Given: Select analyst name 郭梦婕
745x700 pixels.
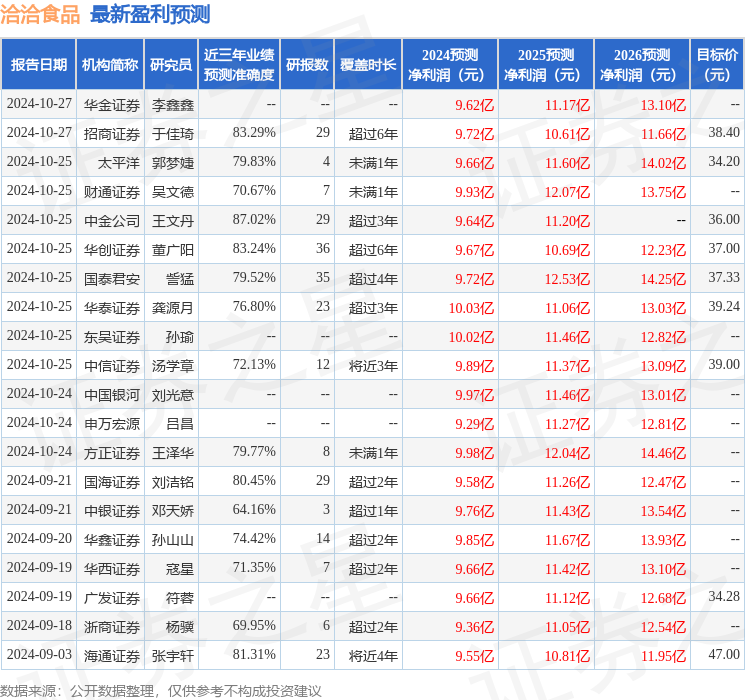Looking at the screenshot, I should click(x=173, y=163).
